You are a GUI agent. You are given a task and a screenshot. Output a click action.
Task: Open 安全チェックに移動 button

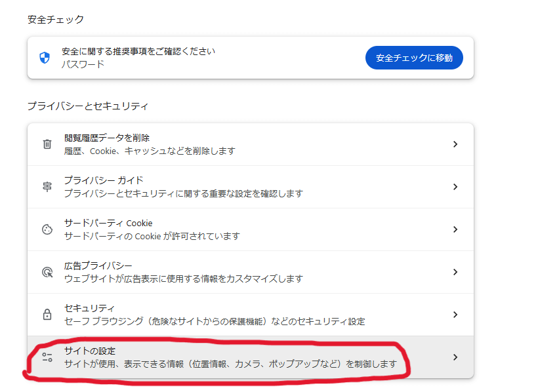point(414,58)
